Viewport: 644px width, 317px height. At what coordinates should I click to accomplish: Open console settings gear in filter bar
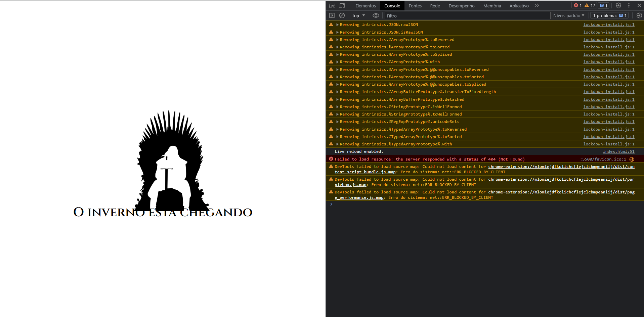click(639, 15)
